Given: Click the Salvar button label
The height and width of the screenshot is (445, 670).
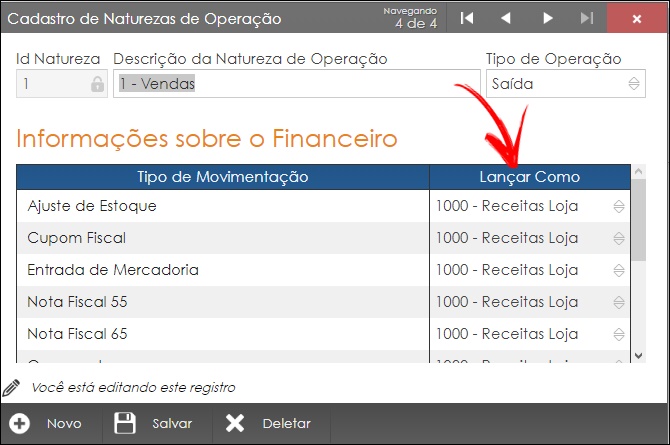Looking at the screenshot, I should point(172,424).
